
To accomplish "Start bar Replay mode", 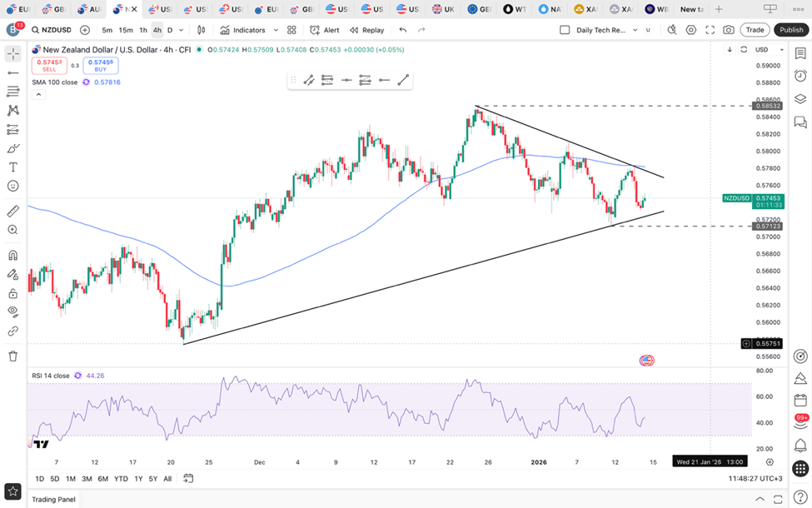I will click(367, 30).
